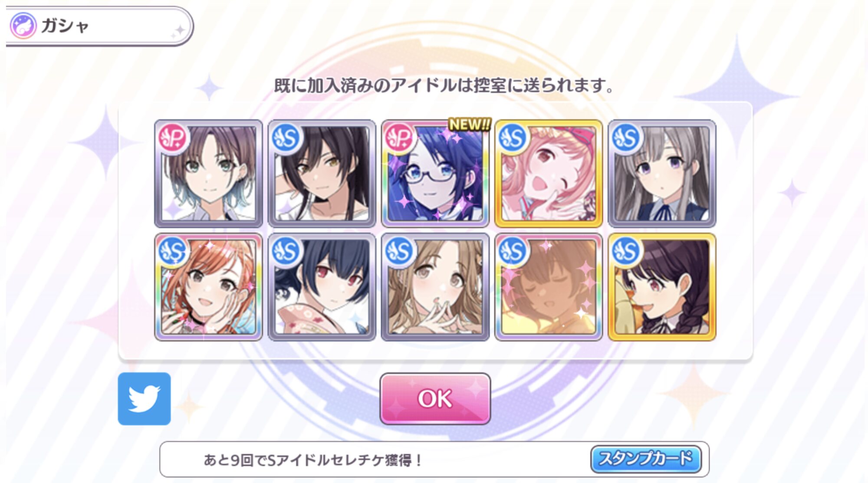Select the long light-brown hair idol card
This screenshot has height=483, width=868.
pyautogui.click(x=435, y=287)
